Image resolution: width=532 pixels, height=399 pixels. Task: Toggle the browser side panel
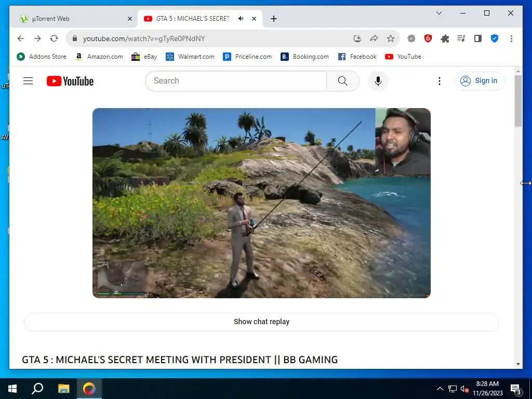coord(478,38)
